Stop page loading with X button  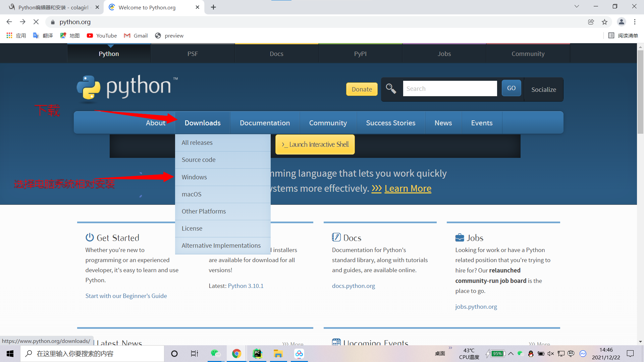[x=36, y=22]
